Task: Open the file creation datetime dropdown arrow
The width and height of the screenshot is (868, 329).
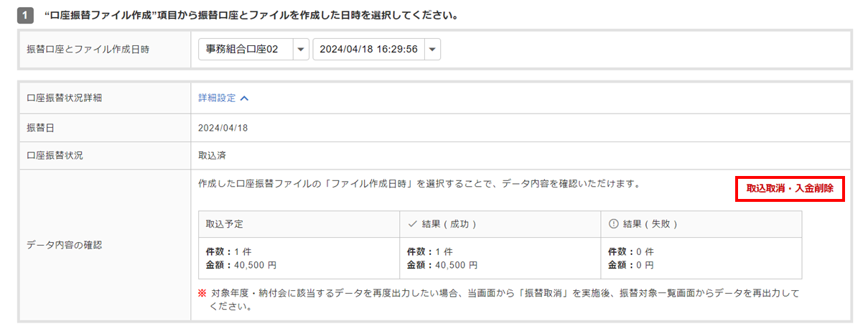Action: coord(431,50)
